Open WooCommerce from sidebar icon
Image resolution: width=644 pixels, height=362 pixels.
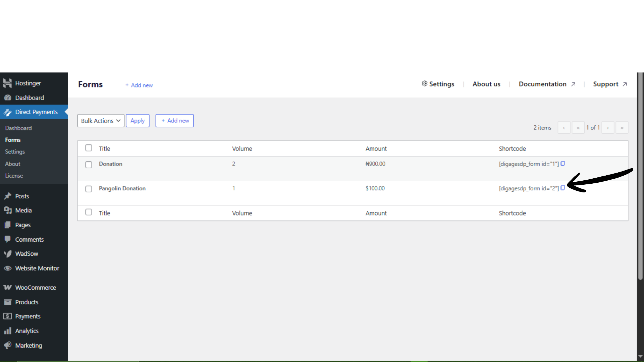7,288
